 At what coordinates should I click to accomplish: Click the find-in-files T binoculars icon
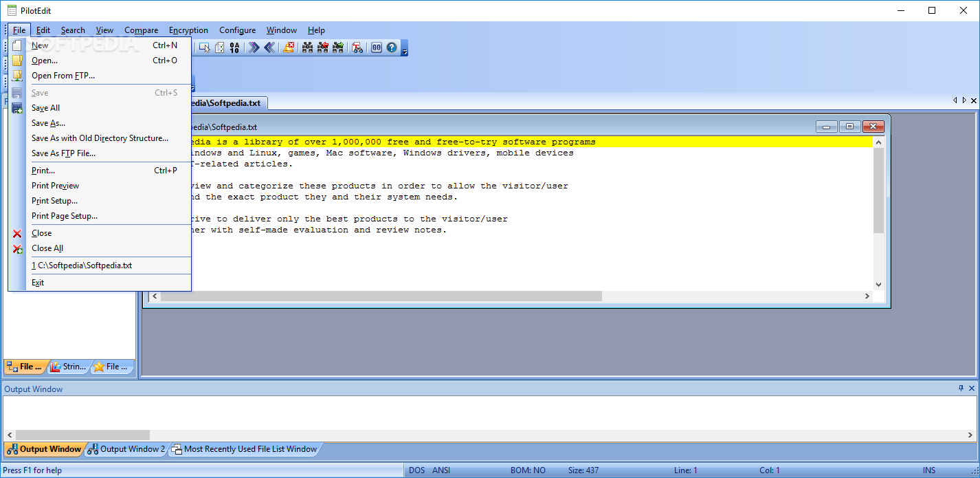click(357, 47)
